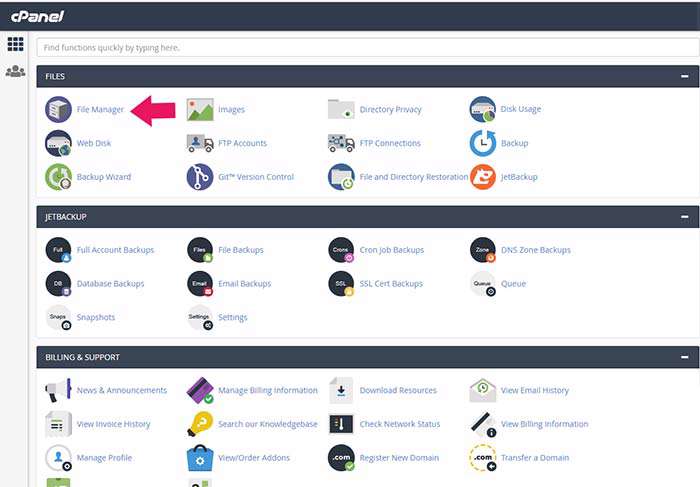Image resolution: width=700 pixels, height=487 pixels.
Task: Open the Full Account Backups icon
Action: [58, 250]
